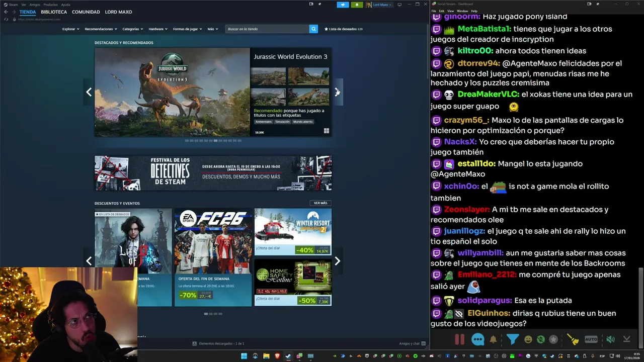Image resolution: width=644 pixels, height=362 pixels.
Task: Open the Steam menu
Action: point(11,5)
